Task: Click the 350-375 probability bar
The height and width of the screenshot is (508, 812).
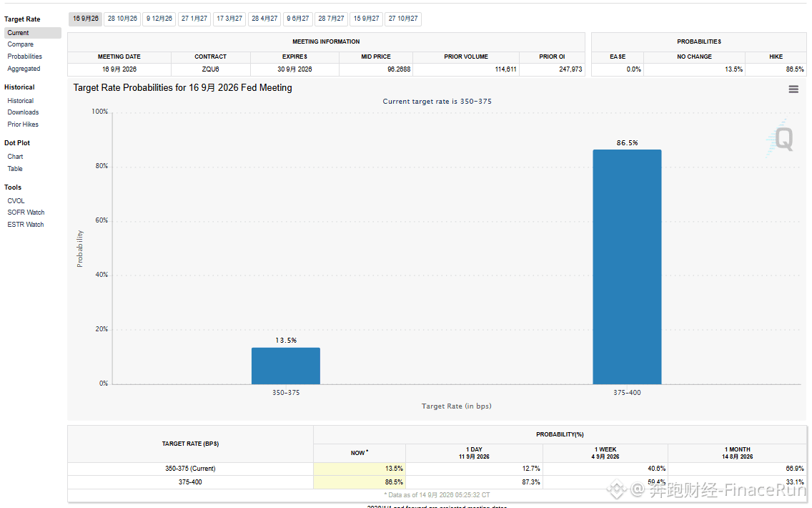Action: (286, 366)
